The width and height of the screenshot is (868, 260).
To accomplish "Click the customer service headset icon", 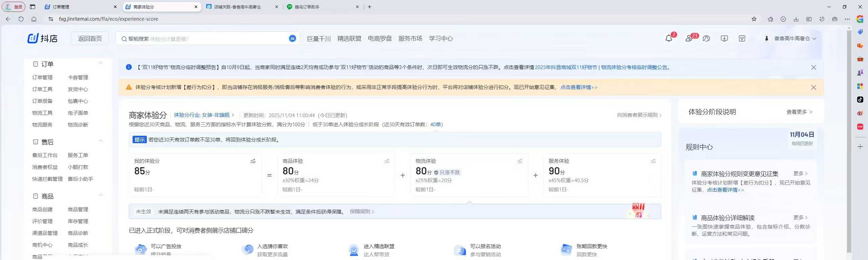I will (707, 39).
